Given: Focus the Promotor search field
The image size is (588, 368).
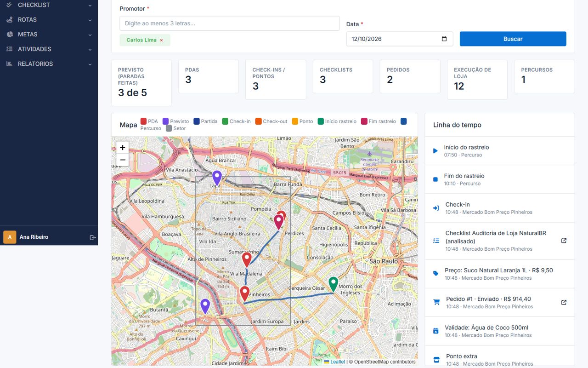Looking at the screenshot, I should (x=230, y=23).
